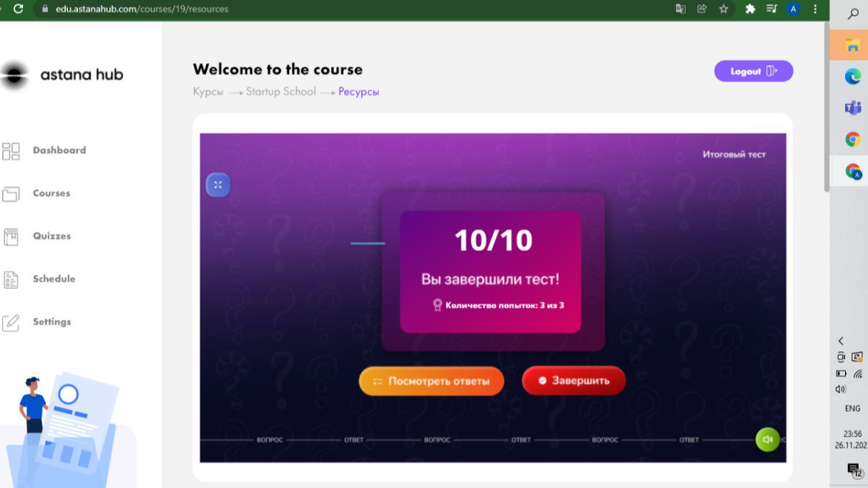The width and height of the screenshot is (868, 488).
Task: Open the browser extensions puzzle icon
Action: pos(750,9)
